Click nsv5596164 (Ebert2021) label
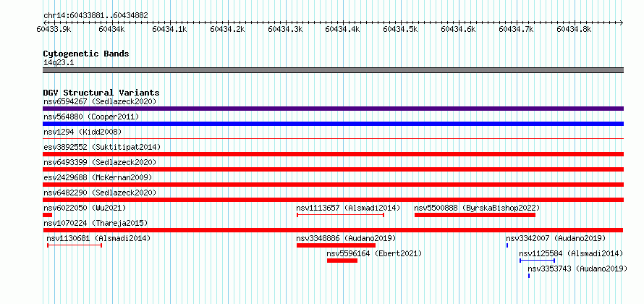The height and width of the screenshot is (304, 644). [374, 253]
